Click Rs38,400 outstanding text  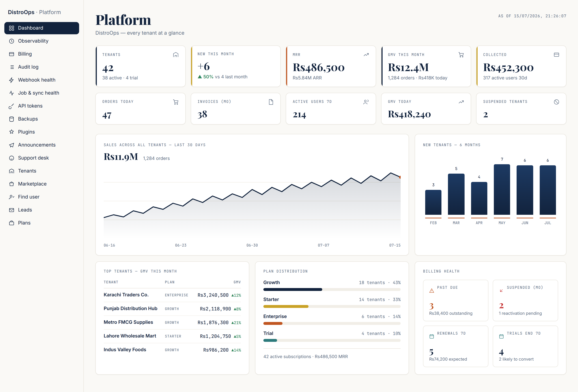coord(451,313)
